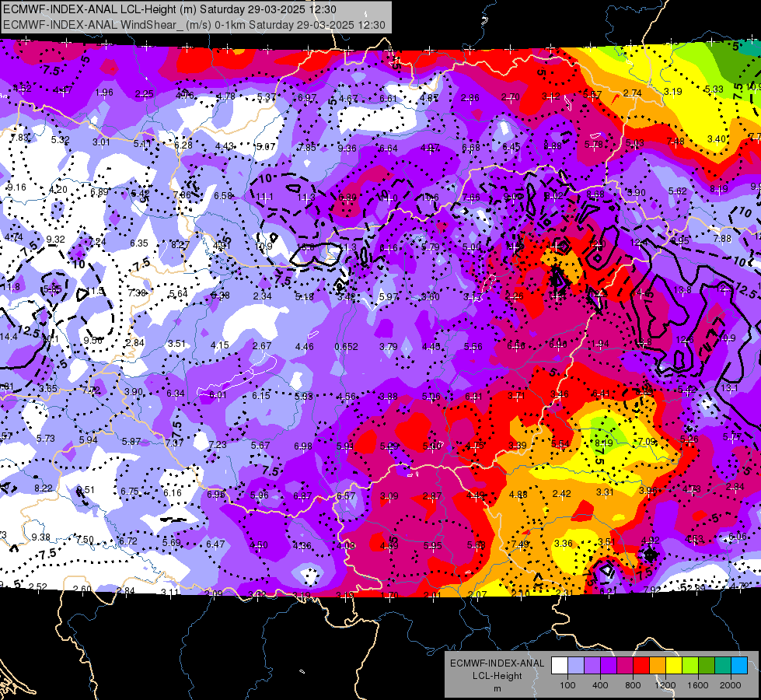Click the LCL-Height header line at top
Screen dimensions: 761x700
pyautogui.click(x=169, y=9)
